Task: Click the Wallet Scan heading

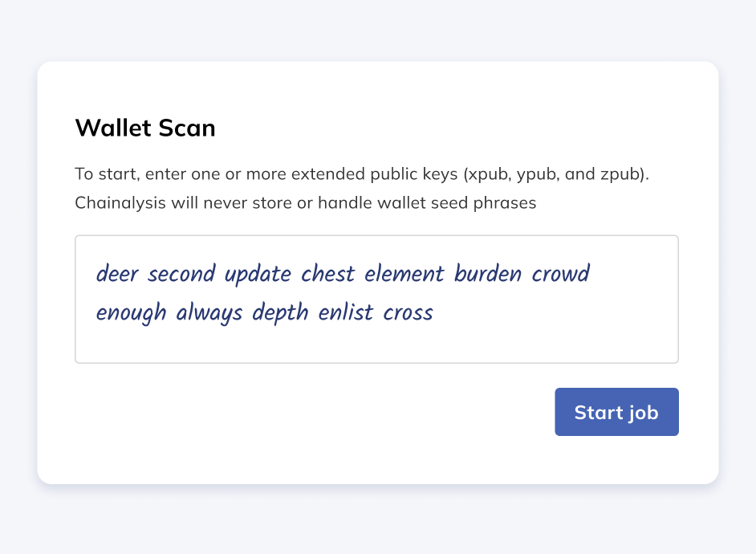Action: 145,128
